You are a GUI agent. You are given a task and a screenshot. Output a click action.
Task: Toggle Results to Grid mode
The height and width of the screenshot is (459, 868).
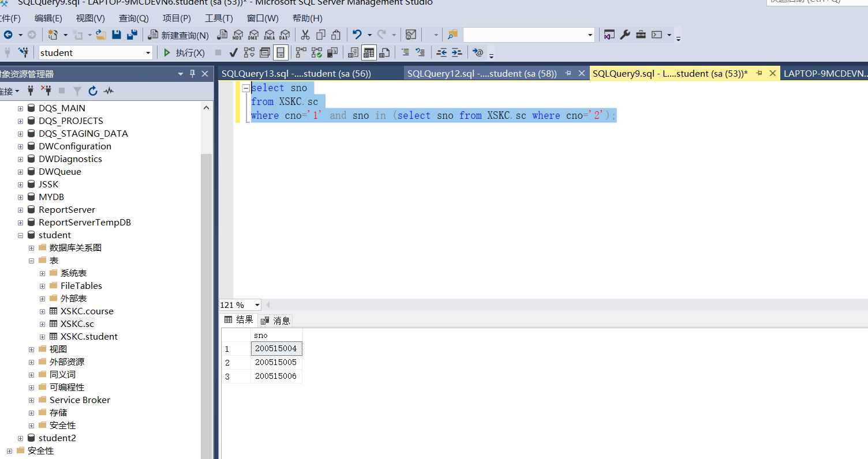369,52
